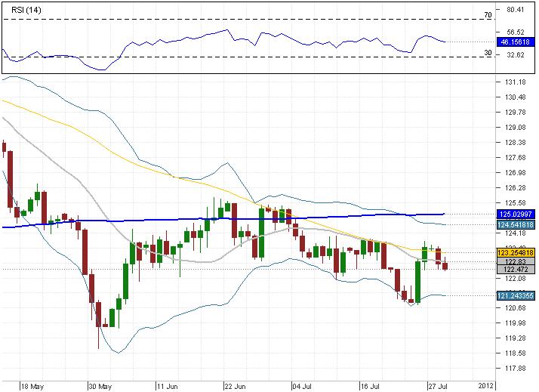Select the yellow 123.254818 price tag
The image size is (539, 392).
513,252
